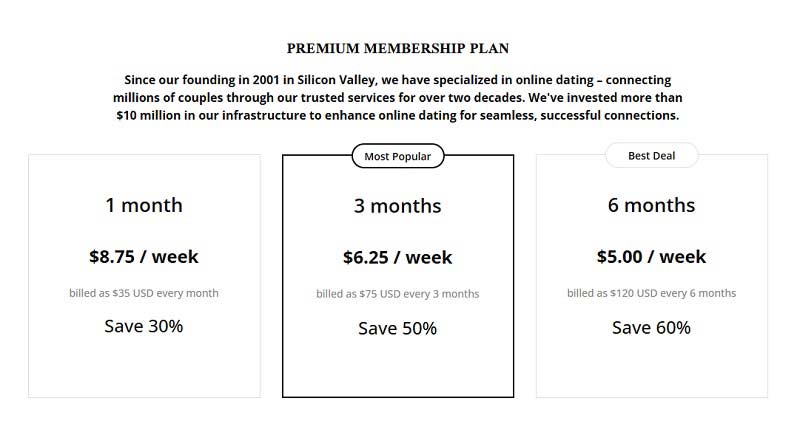Click the Silicon Valley founding description paragraph
Screen dimensions: 800x432
[x=398, y=97]
